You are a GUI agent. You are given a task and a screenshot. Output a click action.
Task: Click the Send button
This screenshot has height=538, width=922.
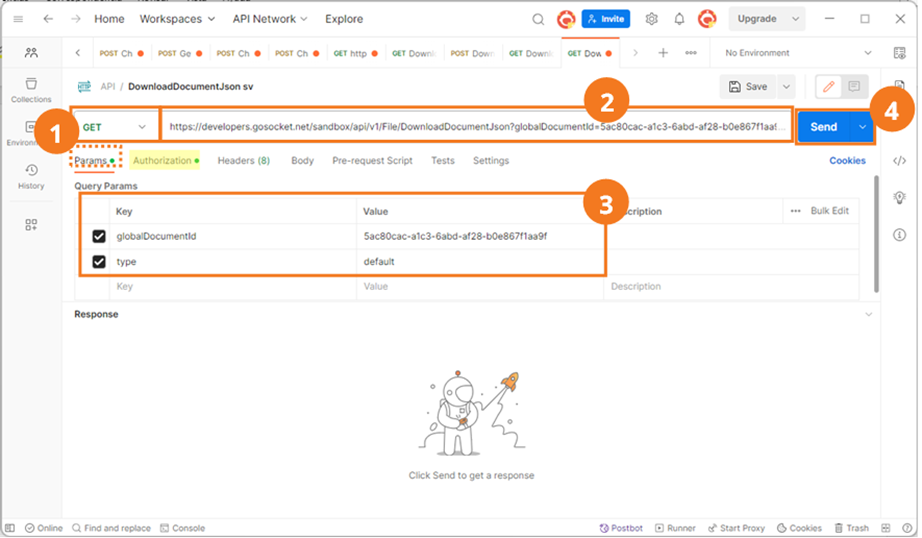(x=824, y=127)
